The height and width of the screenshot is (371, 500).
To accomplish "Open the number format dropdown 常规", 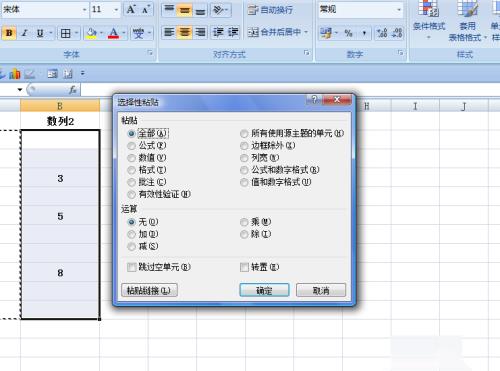I will [x=399, y=10].
